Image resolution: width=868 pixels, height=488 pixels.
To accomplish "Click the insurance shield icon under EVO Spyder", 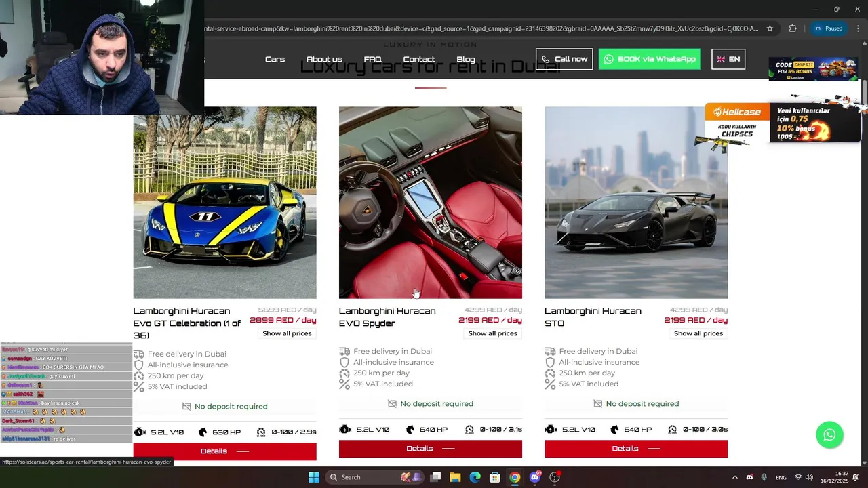I will pyautogui.click(x=344, y=362).
